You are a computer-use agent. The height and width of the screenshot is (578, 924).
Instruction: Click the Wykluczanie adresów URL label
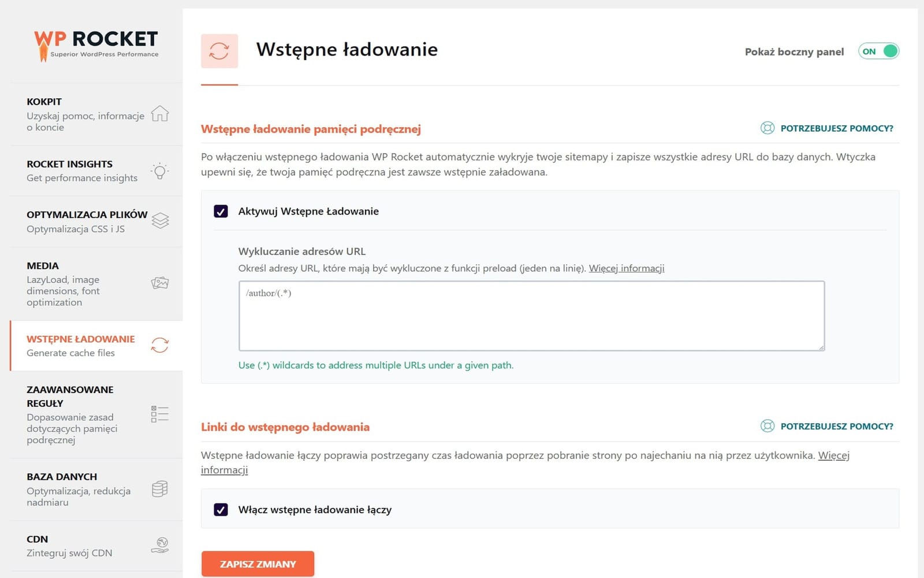click(x=302, y=251)
